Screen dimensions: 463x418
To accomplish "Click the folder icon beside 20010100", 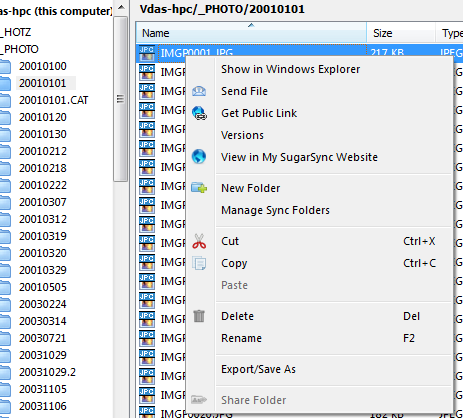I will tap(5, 66).
